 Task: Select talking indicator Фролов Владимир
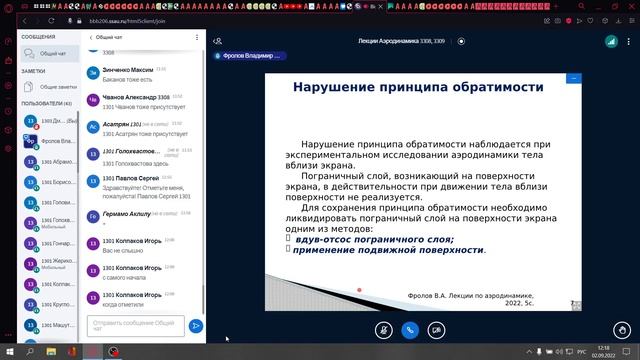(x=249, y=56)
